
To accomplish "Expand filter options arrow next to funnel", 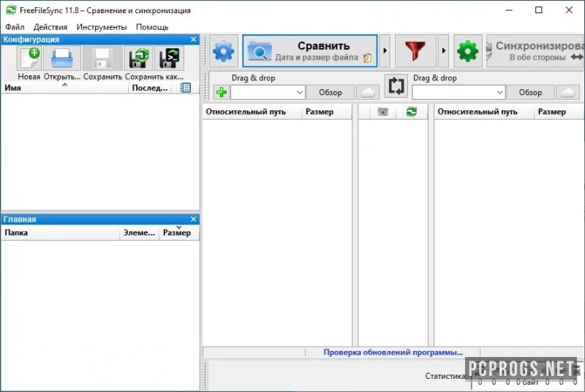I will 443,51.
